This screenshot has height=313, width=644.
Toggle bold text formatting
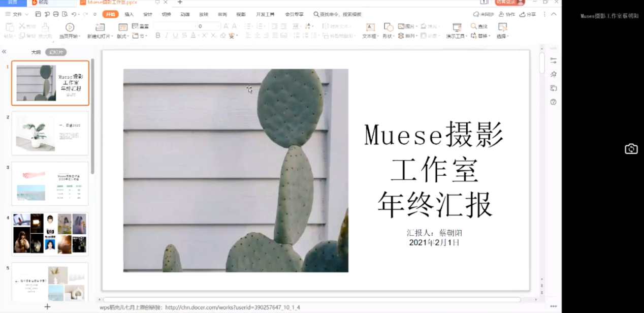(158, 36)
